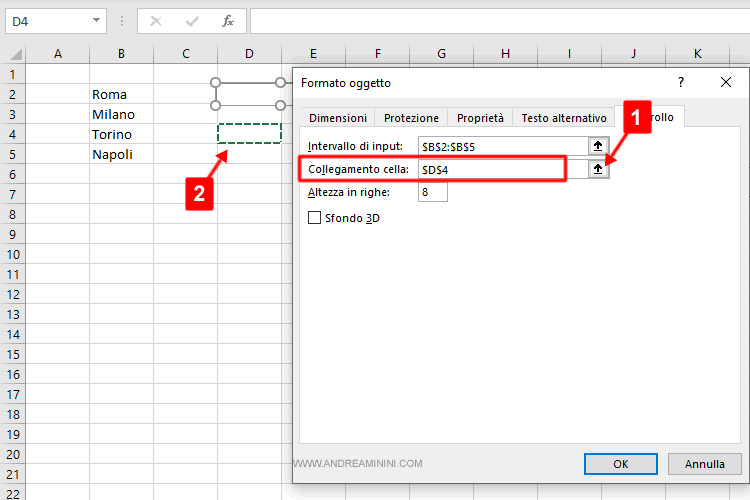
Task: Collapse dialog via Intervallo di input range picker
Action: [x=598, y=146]
